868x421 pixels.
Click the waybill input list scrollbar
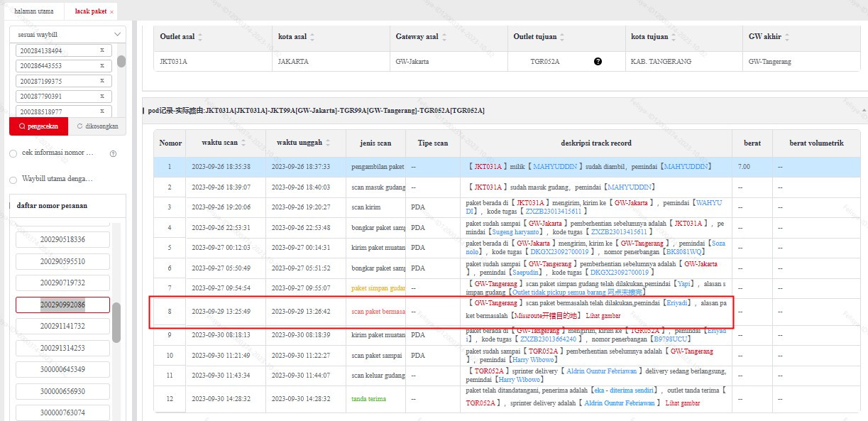[x=121, y=61]
